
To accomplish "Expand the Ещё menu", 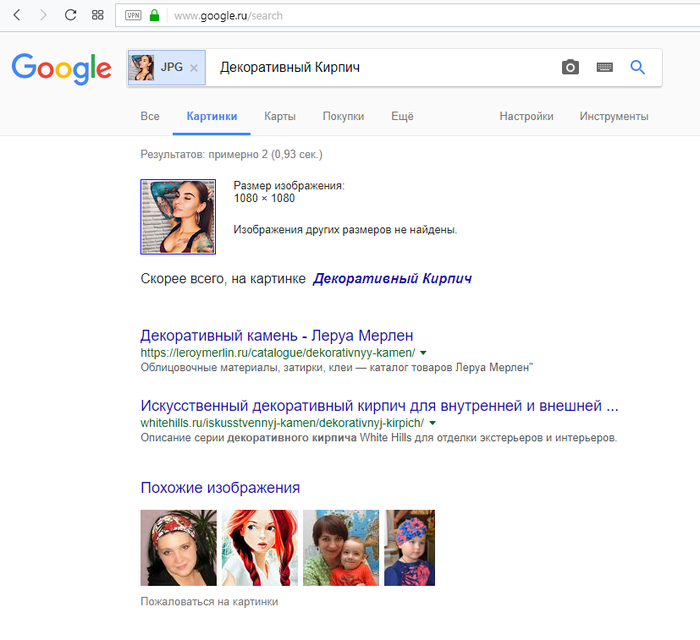I will point(402,116).
